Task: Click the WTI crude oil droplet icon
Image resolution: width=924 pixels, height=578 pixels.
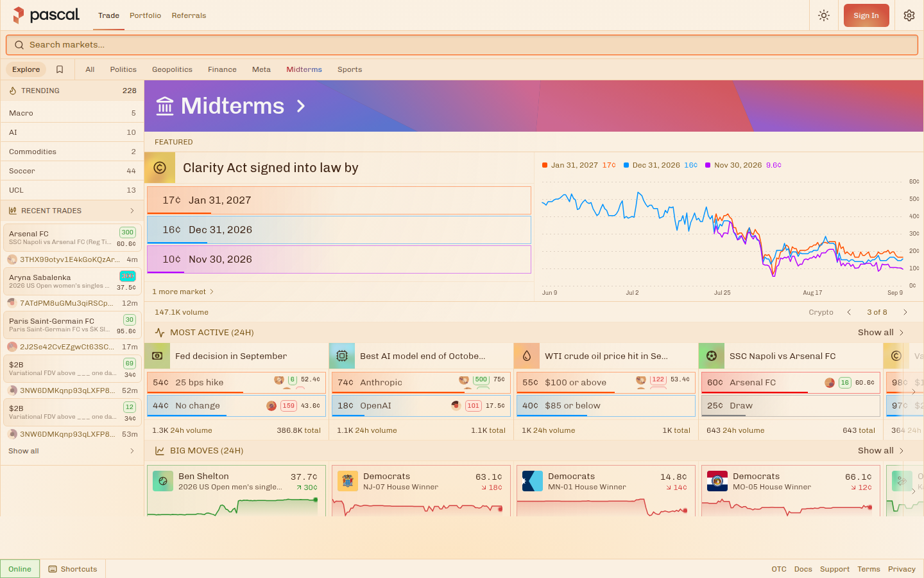Action: pyautogui.click(x=527, y=356)
